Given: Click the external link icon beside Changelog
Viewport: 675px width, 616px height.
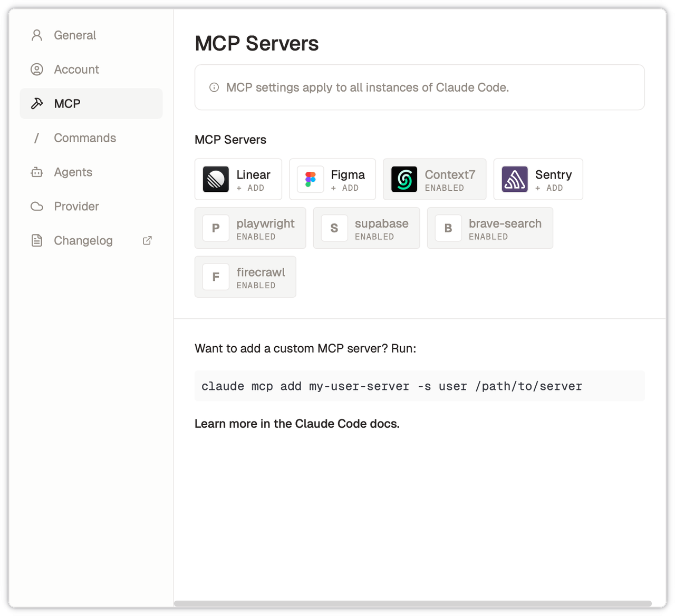Looking at the screenshot, I should 148,241.
